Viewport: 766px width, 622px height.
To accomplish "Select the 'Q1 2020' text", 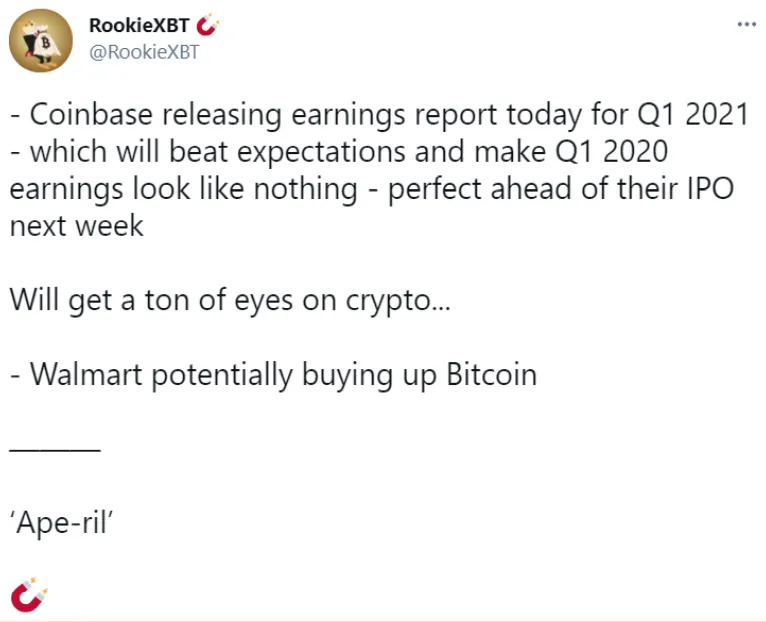I will click(x=611, y=151).
